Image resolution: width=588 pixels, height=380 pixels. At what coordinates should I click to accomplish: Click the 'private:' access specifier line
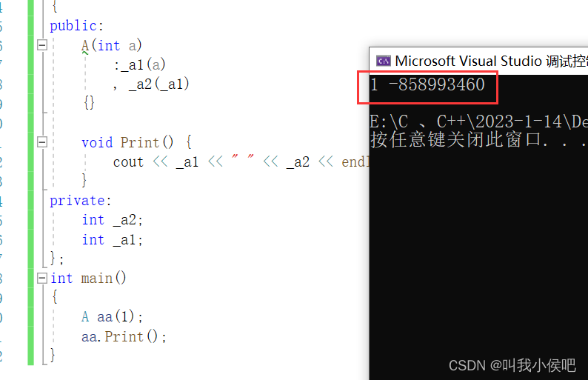point(81,201)
